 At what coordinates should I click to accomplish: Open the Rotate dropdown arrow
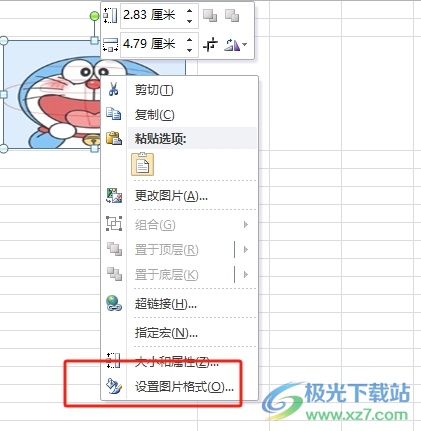245,44
